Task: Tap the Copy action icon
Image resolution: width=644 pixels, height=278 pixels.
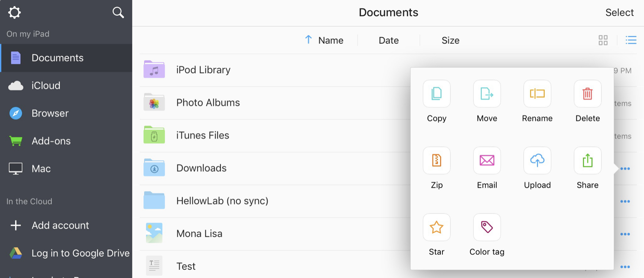Action: click(436, 94)
